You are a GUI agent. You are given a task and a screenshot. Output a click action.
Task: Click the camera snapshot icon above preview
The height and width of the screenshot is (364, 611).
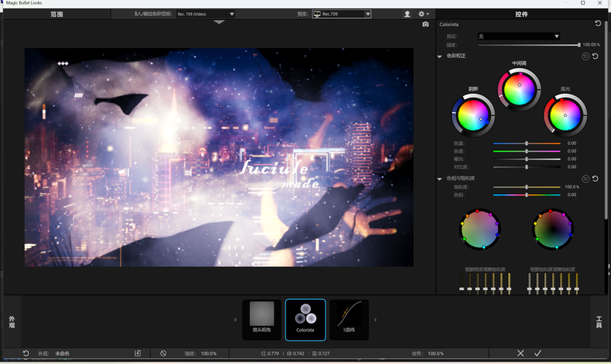point(425,24)
